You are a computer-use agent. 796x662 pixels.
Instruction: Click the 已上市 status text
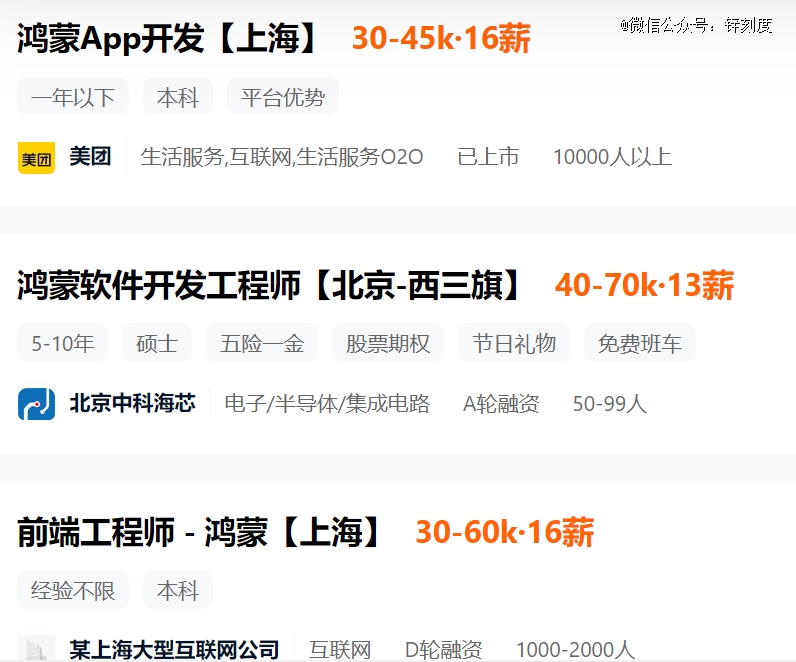(488, 157)
